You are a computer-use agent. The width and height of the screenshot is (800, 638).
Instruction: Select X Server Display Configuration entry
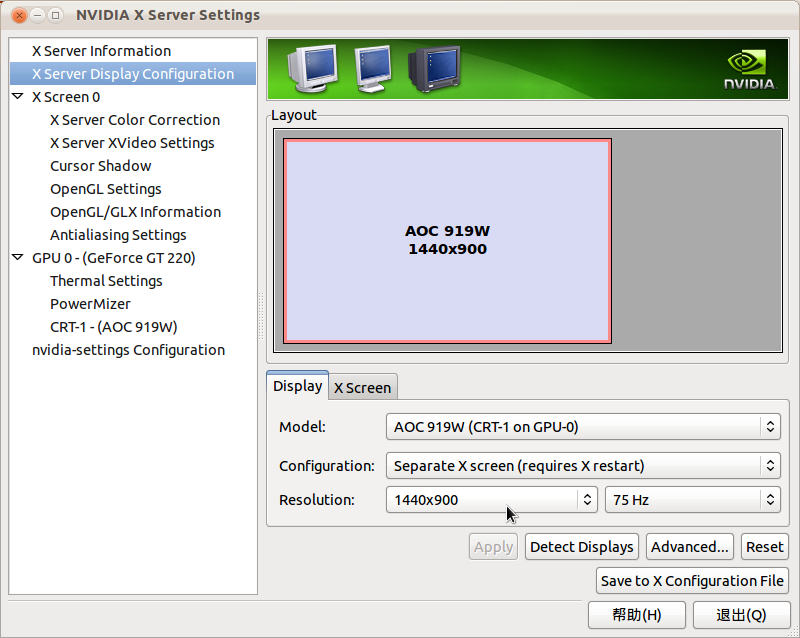(133, 74)
